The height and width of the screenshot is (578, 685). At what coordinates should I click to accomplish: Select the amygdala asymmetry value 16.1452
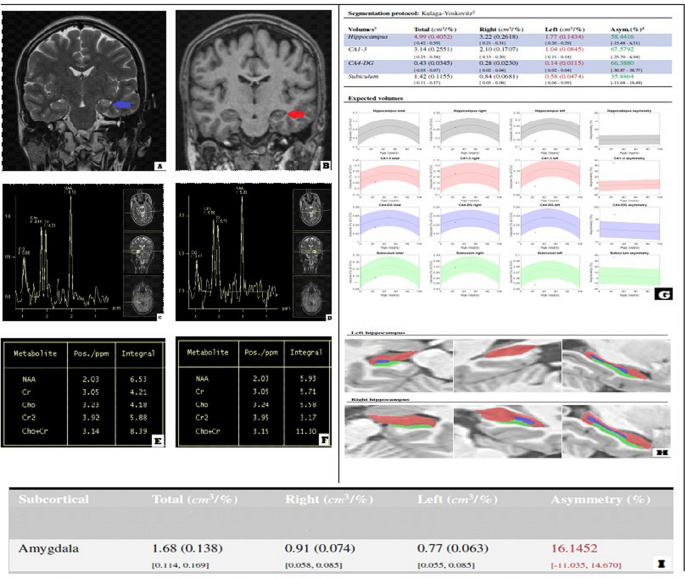coord(574,548)
